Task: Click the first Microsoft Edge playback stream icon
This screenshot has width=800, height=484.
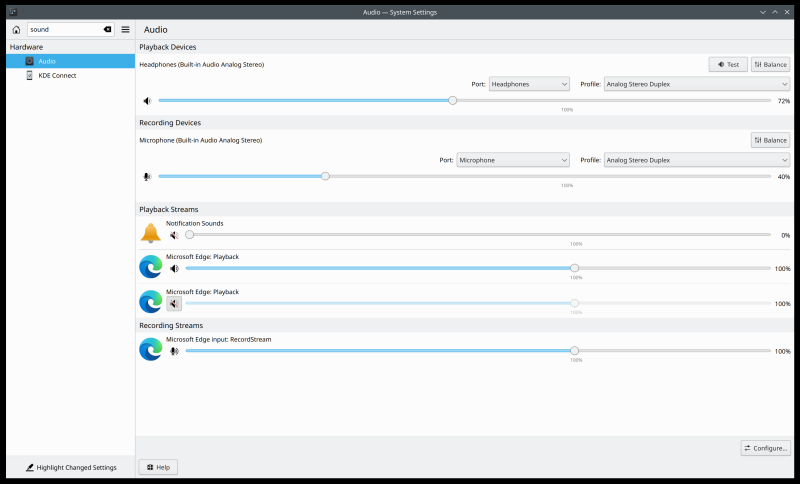Action: [150, 267]
